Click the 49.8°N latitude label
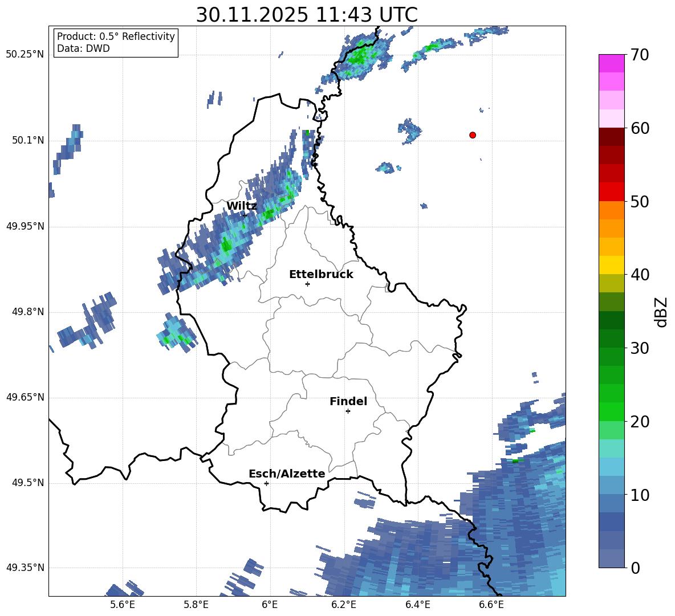 [27, 312]
